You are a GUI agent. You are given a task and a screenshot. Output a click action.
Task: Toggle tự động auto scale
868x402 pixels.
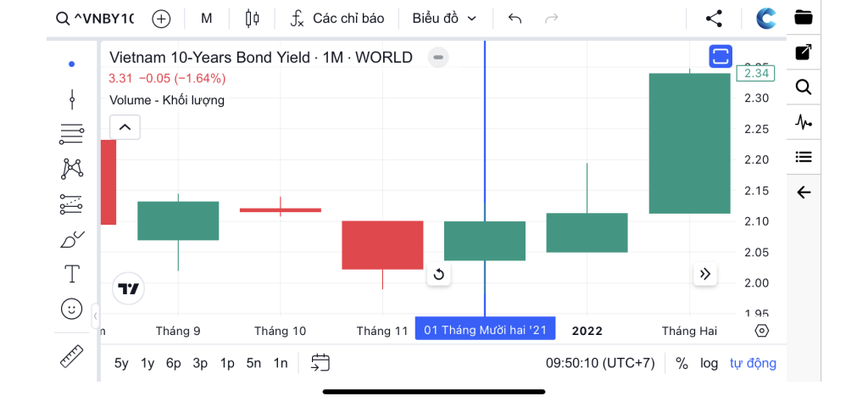753,363
